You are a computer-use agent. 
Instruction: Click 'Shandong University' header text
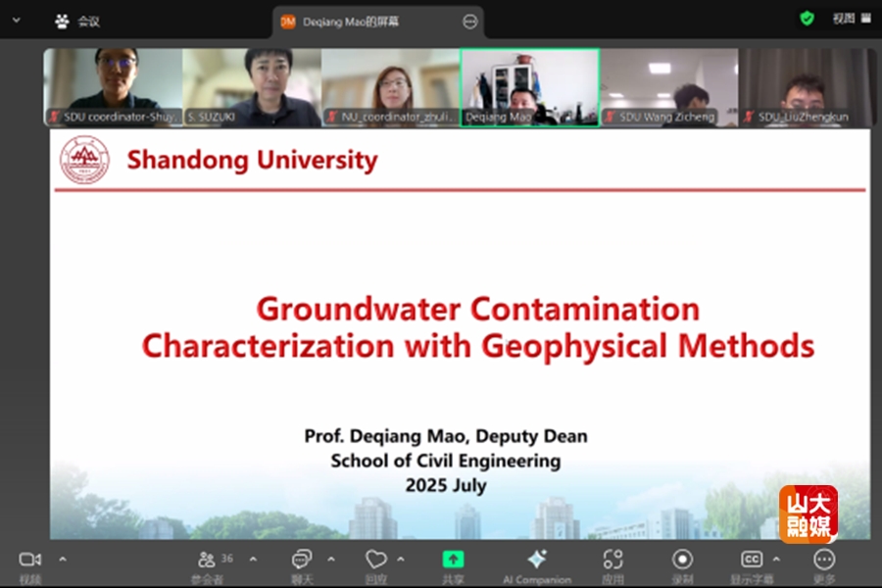pyautogui.click(x=252, y=160)
